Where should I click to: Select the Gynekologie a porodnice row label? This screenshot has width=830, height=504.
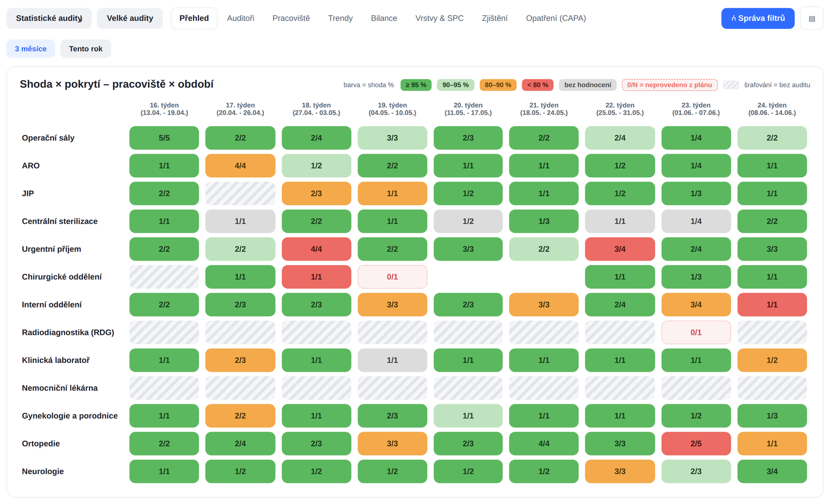click(70, 416)
